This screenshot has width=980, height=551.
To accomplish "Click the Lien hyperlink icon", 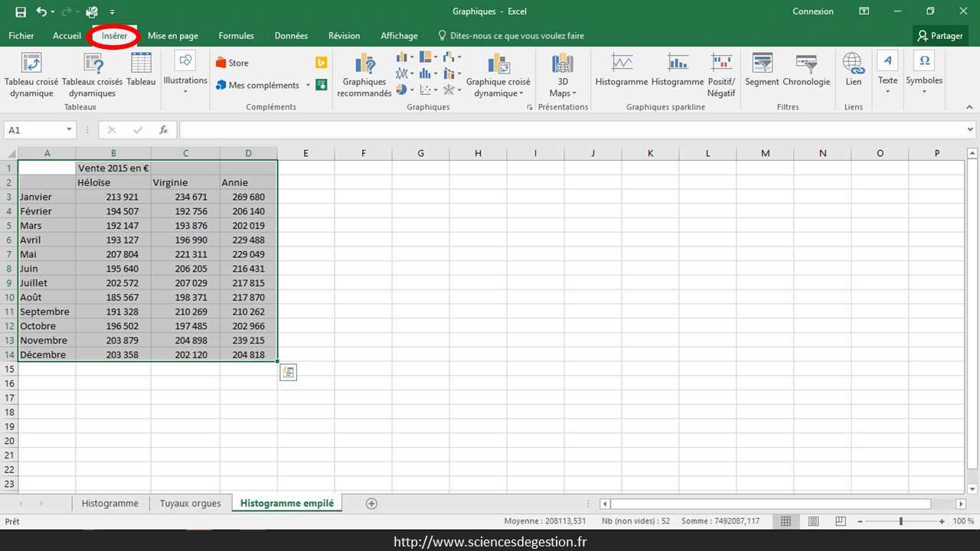I will point(853,64).
